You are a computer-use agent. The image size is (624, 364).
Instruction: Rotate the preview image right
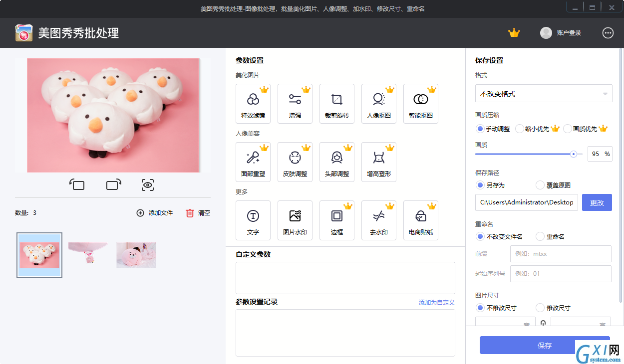(114, 185)
